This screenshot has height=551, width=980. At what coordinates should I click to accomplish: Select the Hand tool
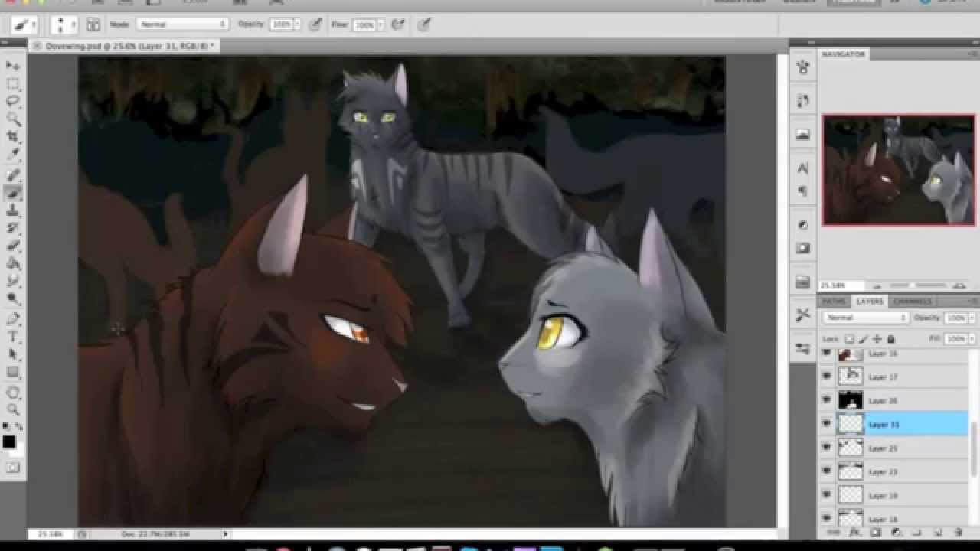tap(13, 393)
